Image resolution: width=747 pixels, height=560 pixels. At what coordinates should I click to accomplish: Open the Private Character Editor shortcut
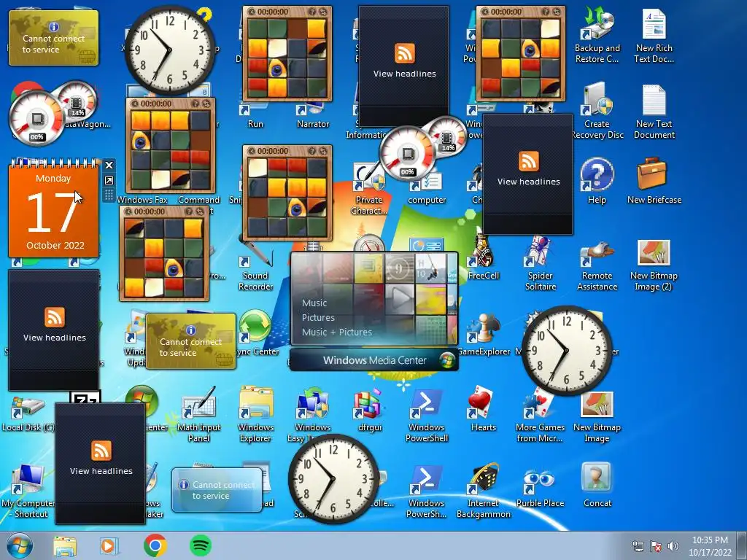click(x=368, y=190)
